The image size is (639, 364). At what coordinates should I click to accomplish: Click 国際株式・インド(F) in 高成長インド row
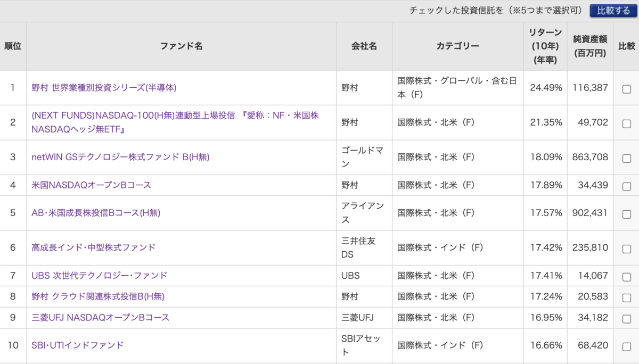[x=440, y=247]
